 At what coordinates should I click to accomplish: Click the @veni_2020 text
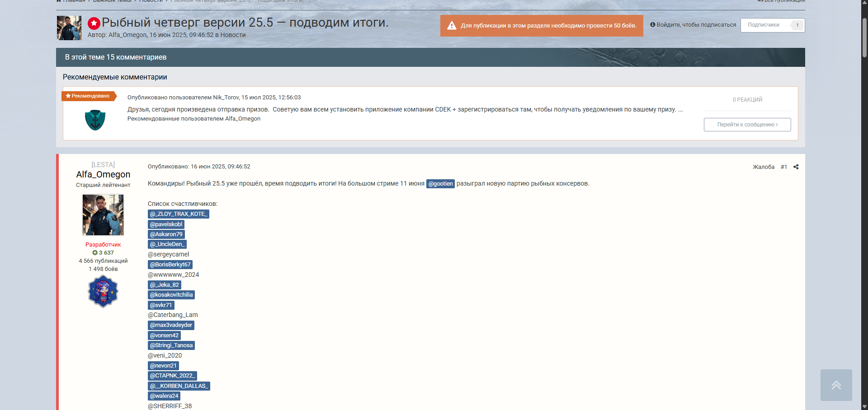165,356
